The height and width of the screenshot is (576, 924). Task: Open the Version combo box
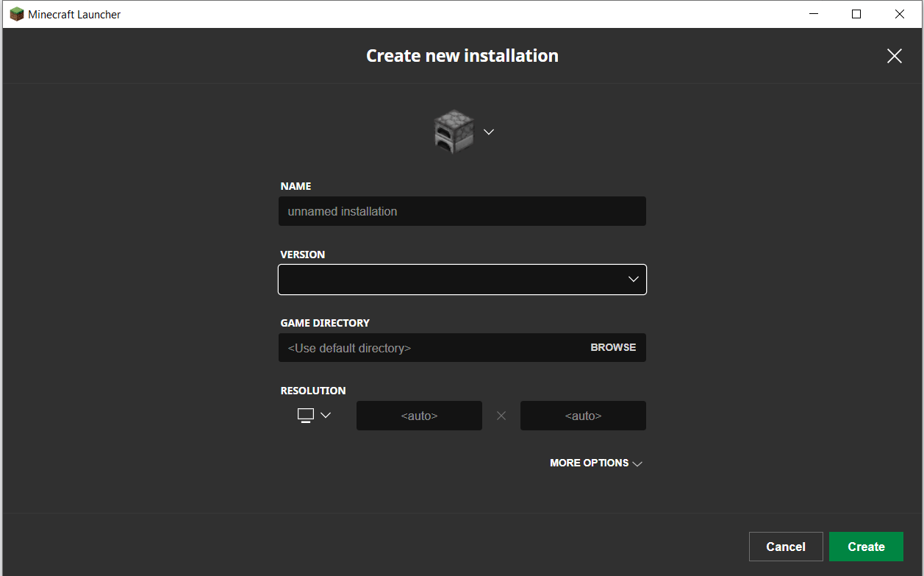pyautogui.click(x=448, y=280)
